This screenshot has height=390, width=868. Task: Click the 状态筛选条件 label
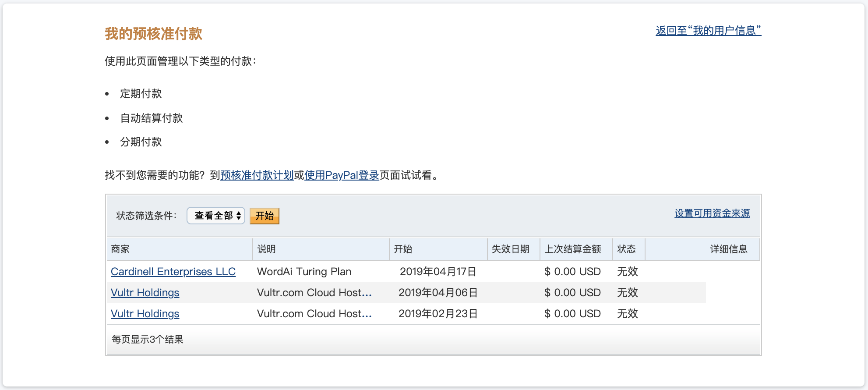pyautogui.click(x=146, y=216)
